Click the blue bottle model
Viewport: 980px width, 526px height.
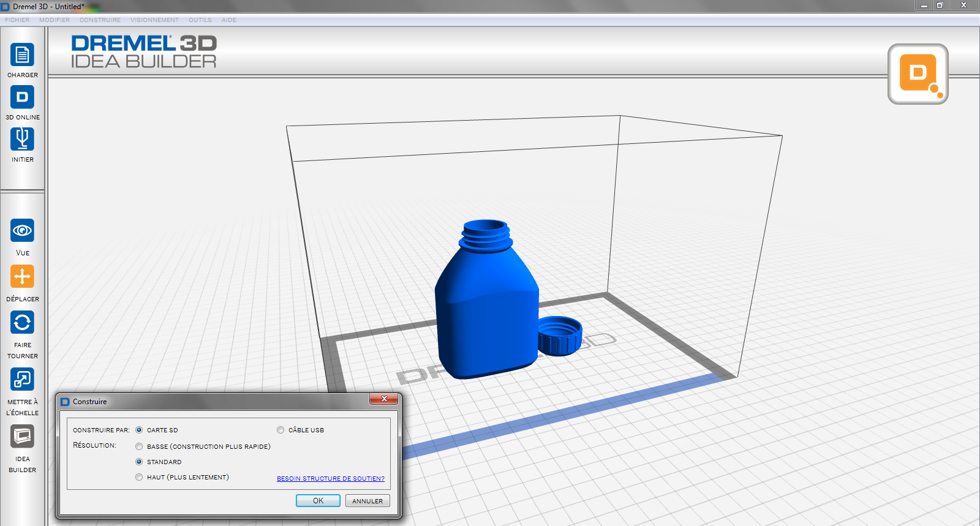tap(486, 300)
